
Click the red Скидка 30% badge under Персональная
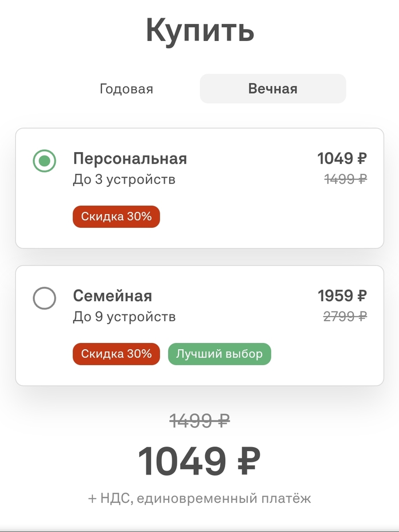[x=116, y=216]
